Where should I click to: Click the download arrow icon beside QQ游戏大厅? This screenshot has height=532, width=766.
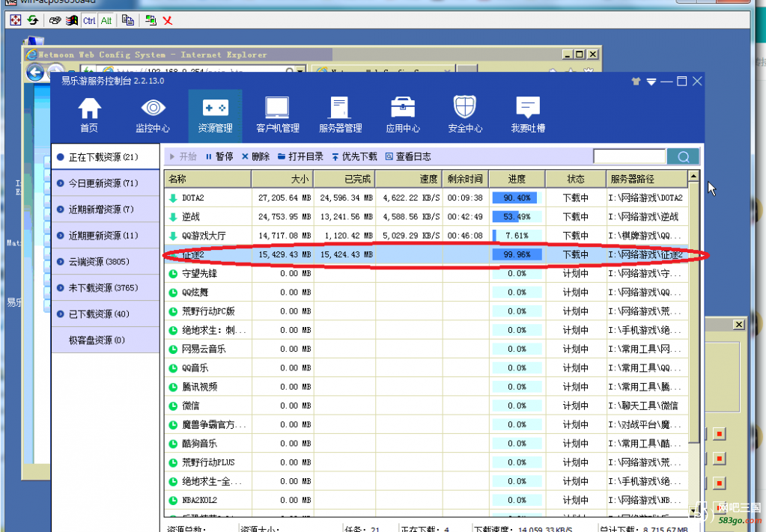(173, 236)
